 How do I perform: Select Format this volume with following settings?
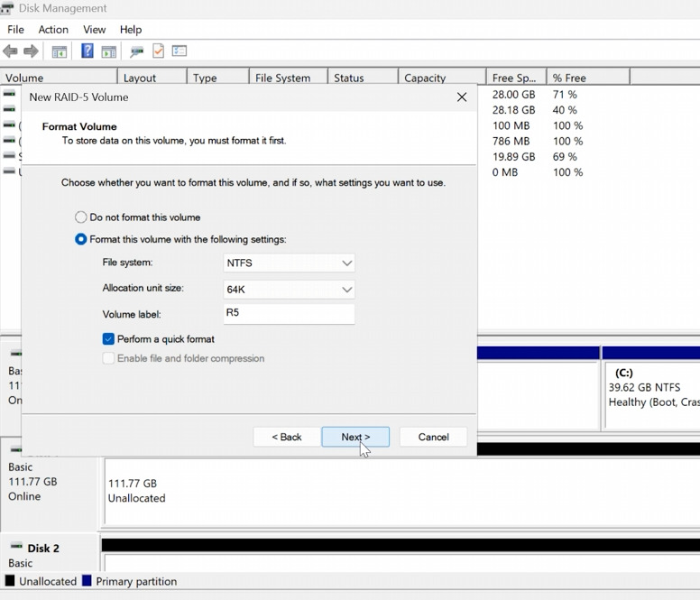[81, 239]
